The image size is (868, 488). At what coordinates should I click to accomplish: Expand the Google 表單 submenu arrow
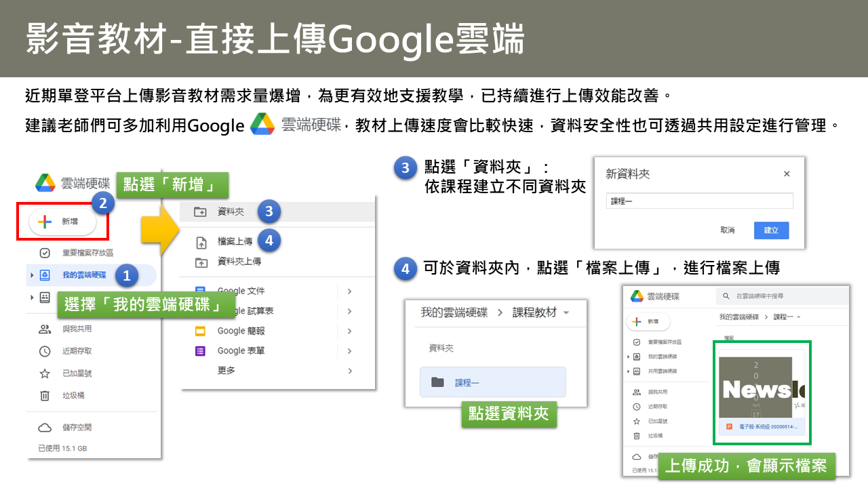click(350, 351)
